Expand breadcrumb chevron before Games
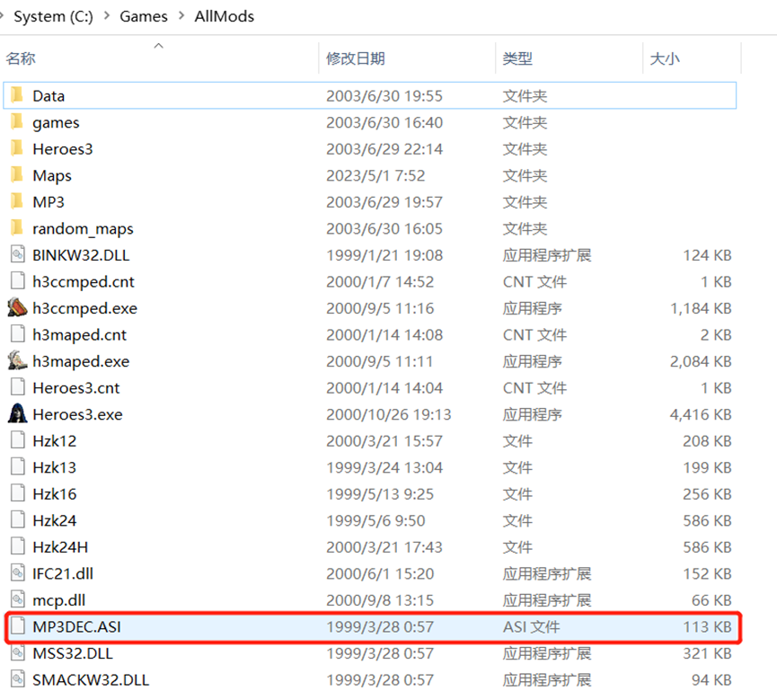 (107, 16)
